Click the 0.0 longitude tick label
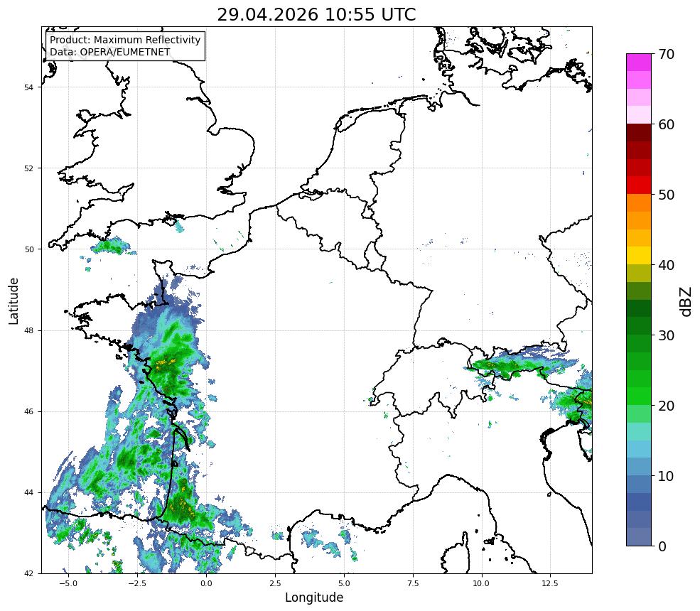Screen dimensions: 700x611 (206, 583)
